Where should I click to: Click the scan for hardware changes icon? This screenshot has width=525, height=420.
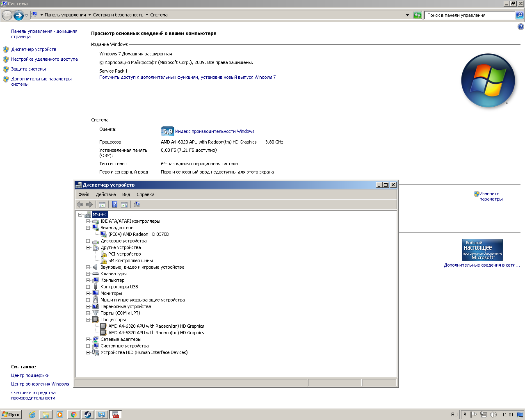click(x=137, y=204)
